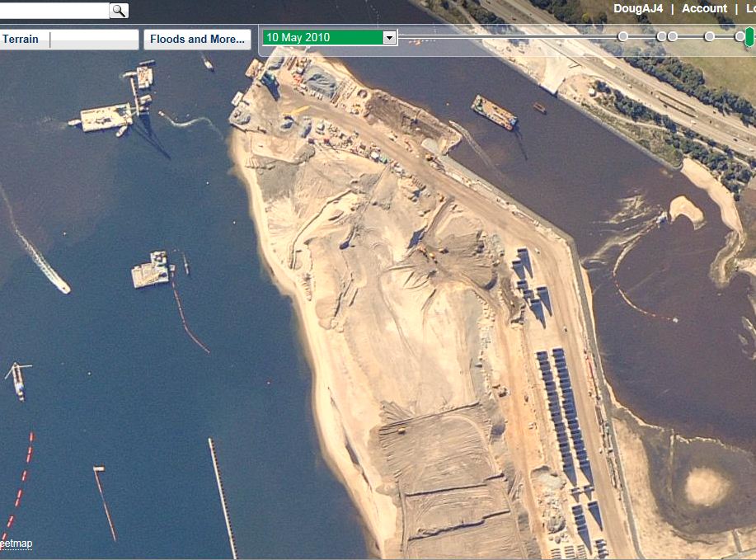The image size is (756, 560).
Task: Click the barge in the upper channel
Action: pos(494,112)
